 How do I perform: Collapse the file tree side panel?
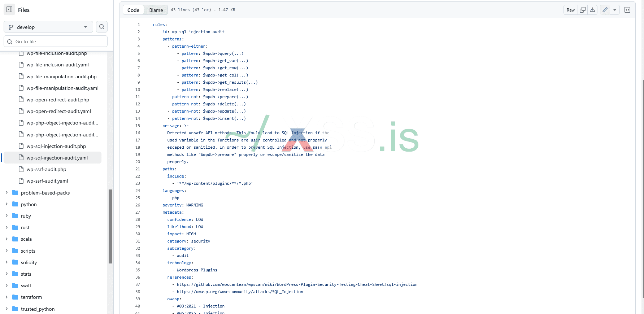pos(10,10)
